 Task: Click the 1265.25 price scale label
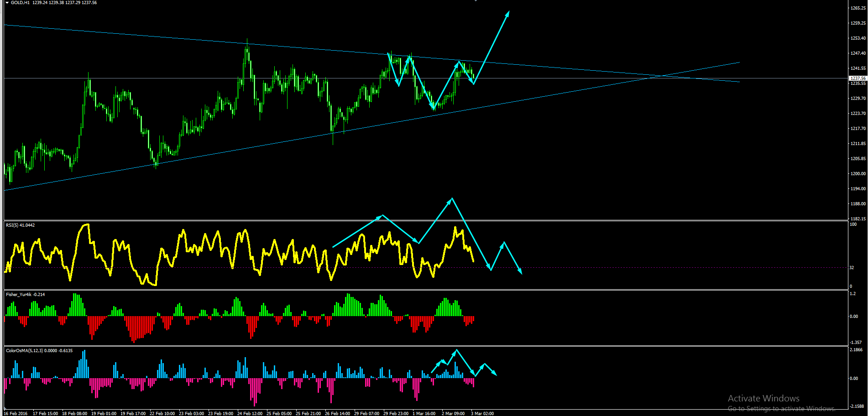pyautogui.click(x=858, y=8)
